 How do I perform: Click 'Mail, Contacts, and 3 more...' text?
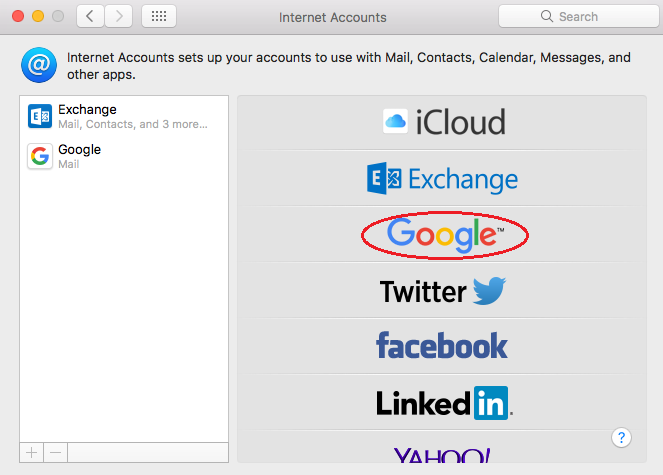pos(133,124)
